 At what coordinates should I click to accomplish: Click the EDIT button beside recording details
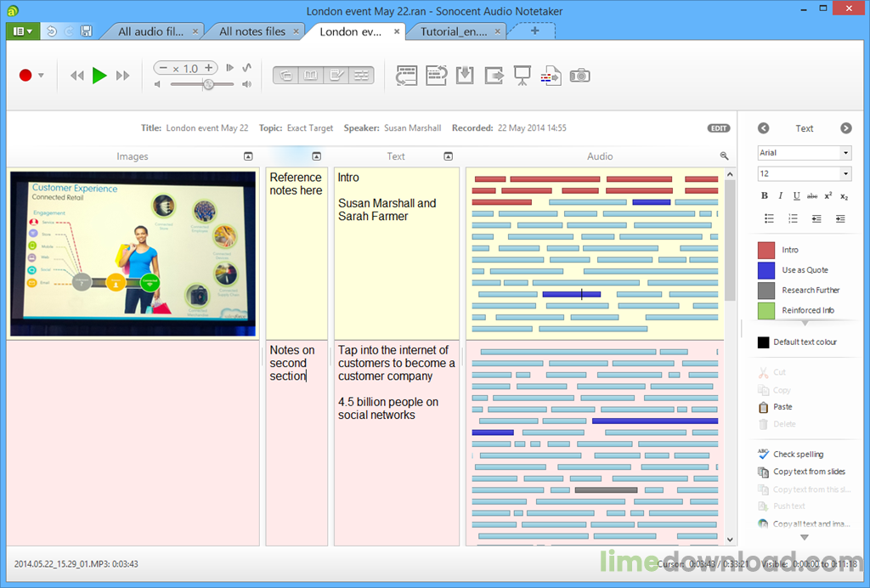point(719,128)
